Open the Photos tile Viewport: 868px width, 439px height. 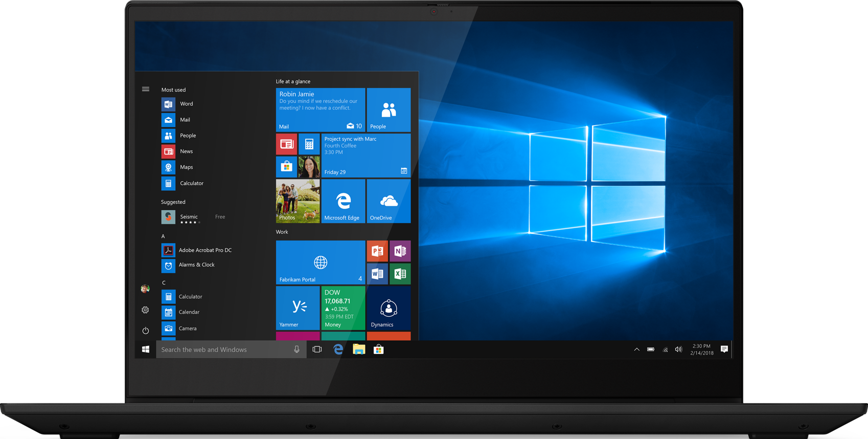point(298,201)
